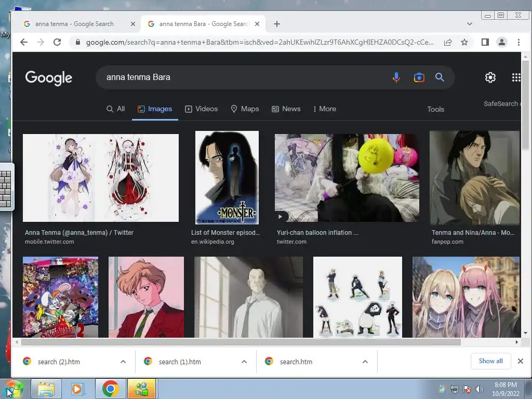Viewport: 532px width, 399px height.
Task: Open the tab search dropdown arrow
Action: [x=470, y=24]
